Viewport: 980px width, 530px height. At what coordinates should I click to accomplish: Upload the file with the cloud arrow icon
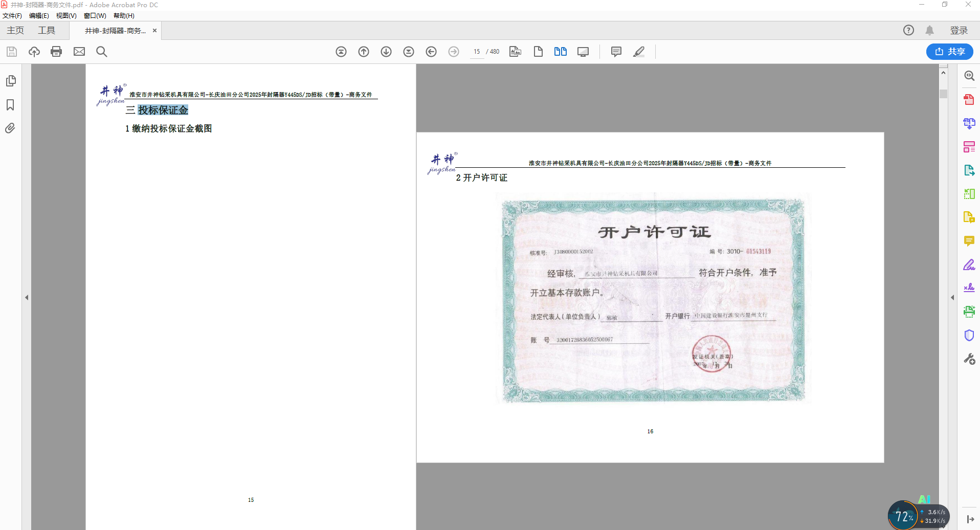[34, 52]
